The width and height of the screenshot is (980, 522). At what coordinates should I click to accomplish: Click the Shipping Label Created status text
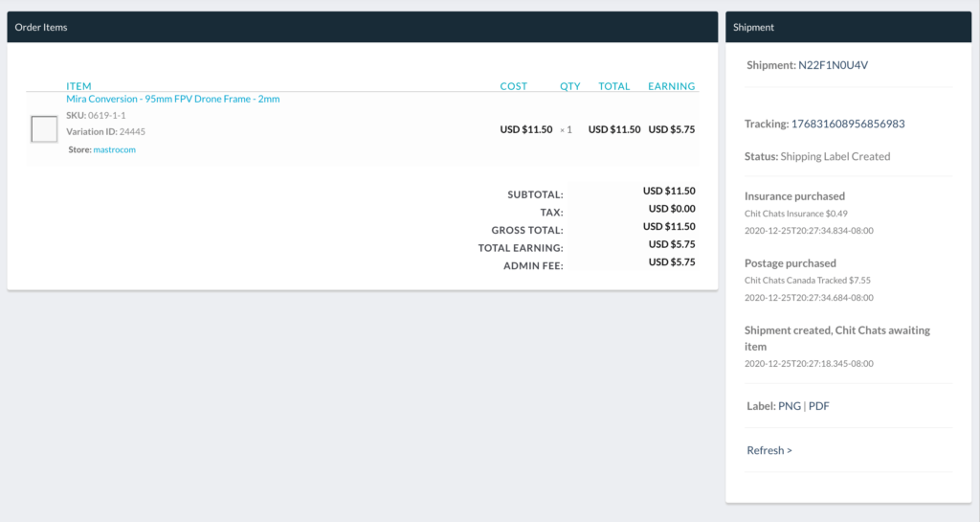click(x=835, y=156)
